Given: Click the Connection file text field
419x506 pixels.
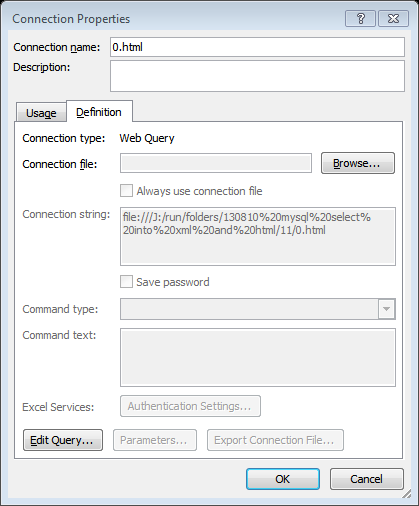Looking at the screenshot, I should pyautogui.click(x=216, y=163).
